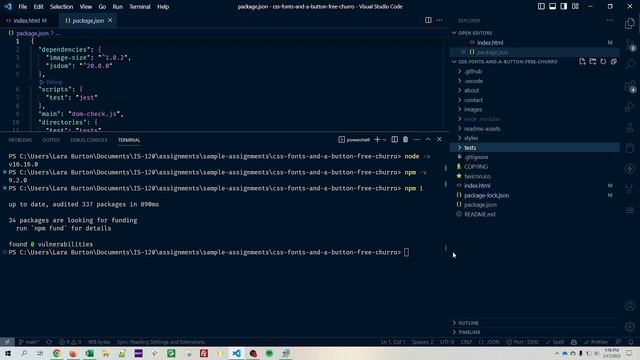The width and height of the screenshot is (640, 360).
Task: Kill the terminal with trash icon
Action: 405,140
